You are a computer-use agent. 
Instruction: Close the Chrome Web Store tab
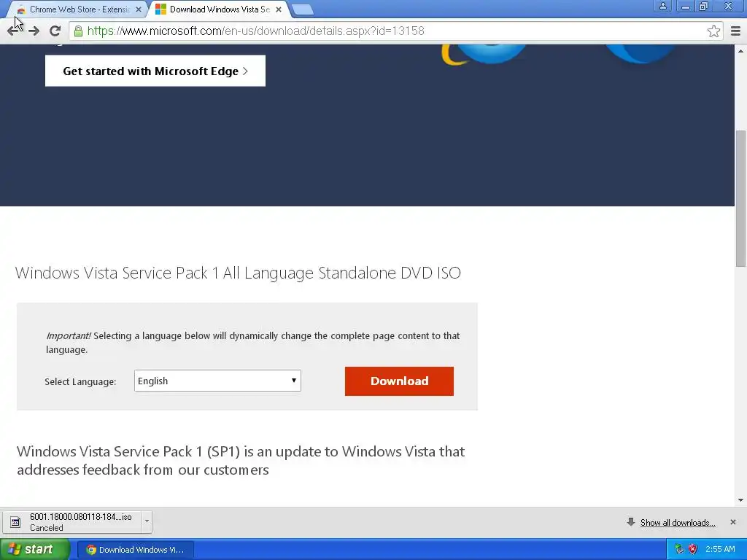click(x=138, y=9)
